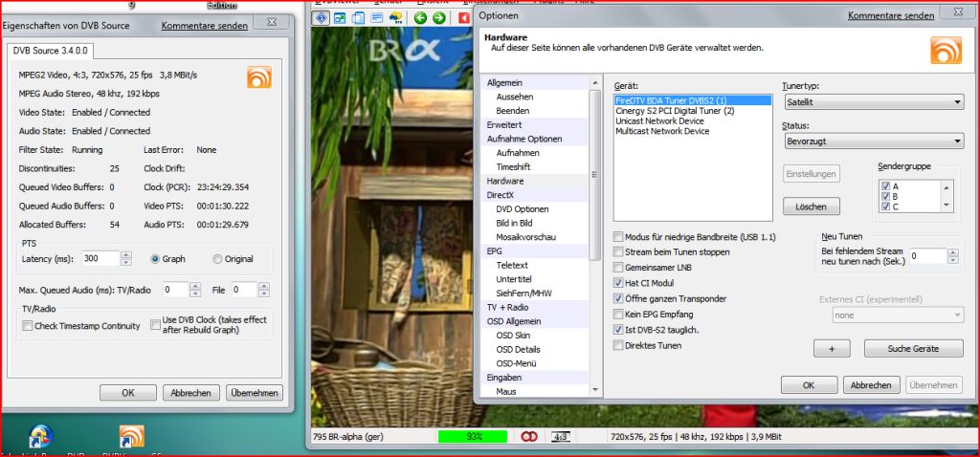Click Neu Tunen seconds input field
The image size is (980, 457).
click(x=928, y=256)
